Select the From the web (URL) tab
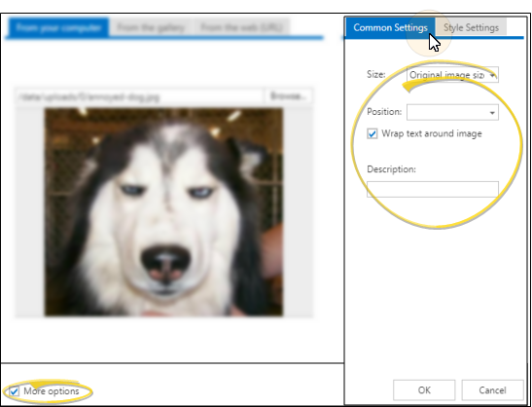 [x=241, y=27]
